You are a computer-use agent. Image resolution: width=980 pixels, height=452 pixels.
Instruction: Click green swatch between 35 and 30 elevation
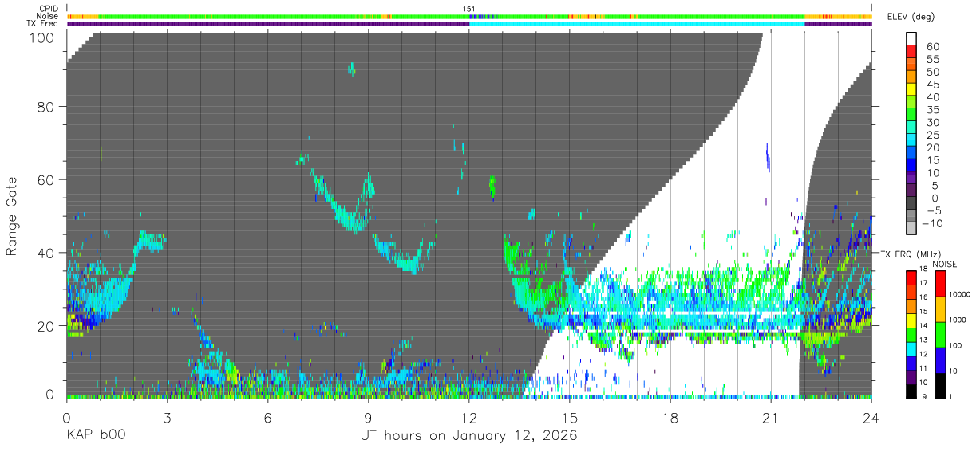coord(911,116)
